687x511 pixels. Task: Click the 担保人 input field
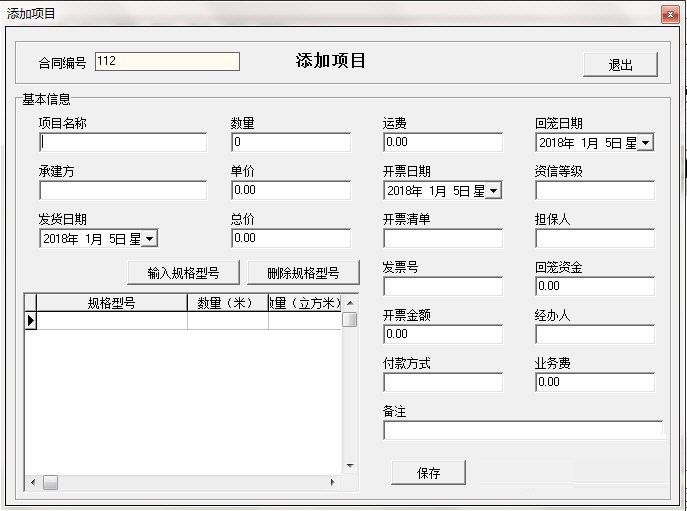point(595,238)
